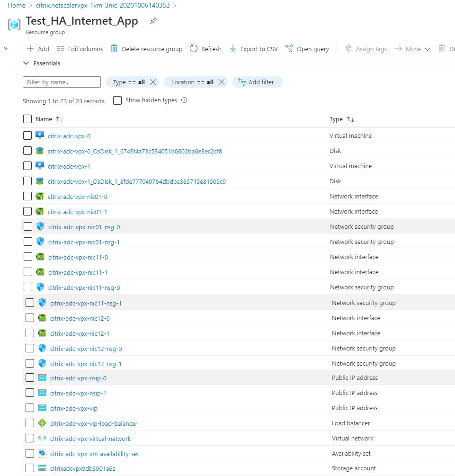Click the citrix-adc-vpx-vip public IP icon
This screenshot has height=476, width=455.
[42, 408]
